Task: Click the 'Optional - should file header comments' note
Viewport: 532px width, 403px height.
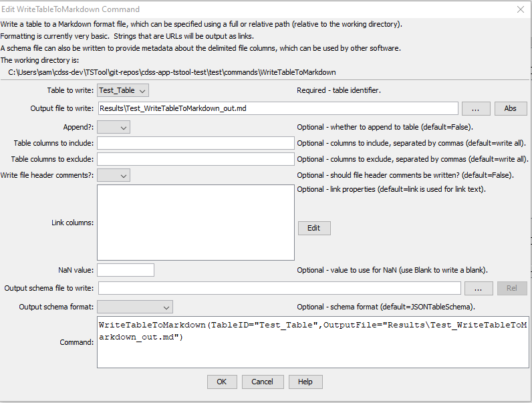Action: click(406, 175)
